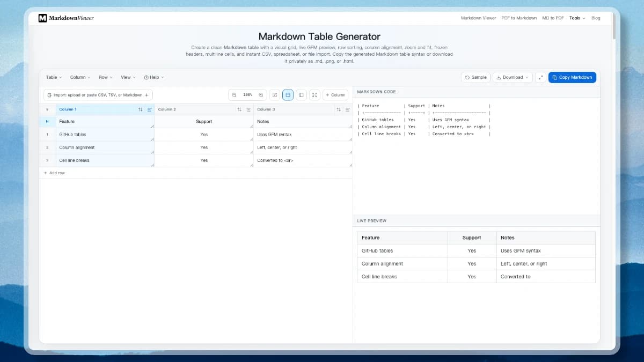The height and width of the screenshot is (362, 644).
Task: Open alignment options for Column 2
Action: coord(248,109)
